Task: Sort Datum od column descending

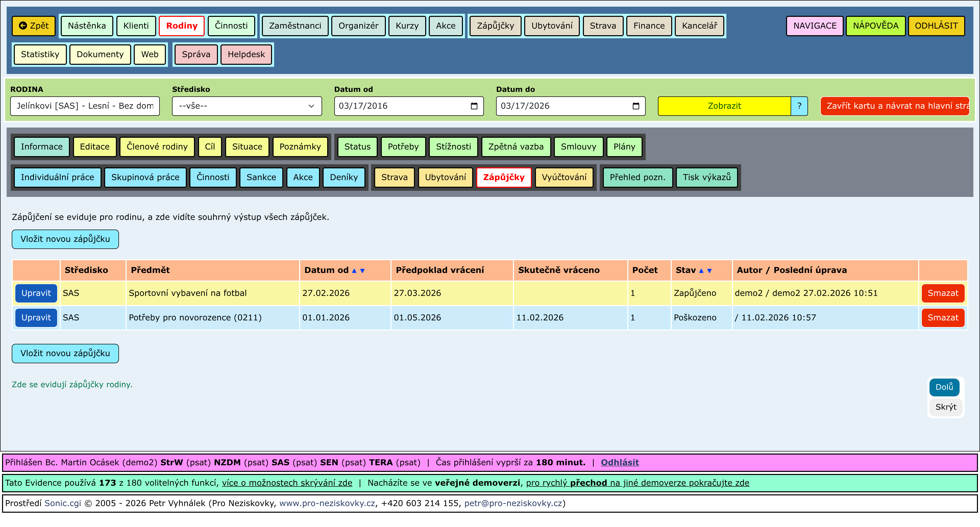Action: pos(362,271)
